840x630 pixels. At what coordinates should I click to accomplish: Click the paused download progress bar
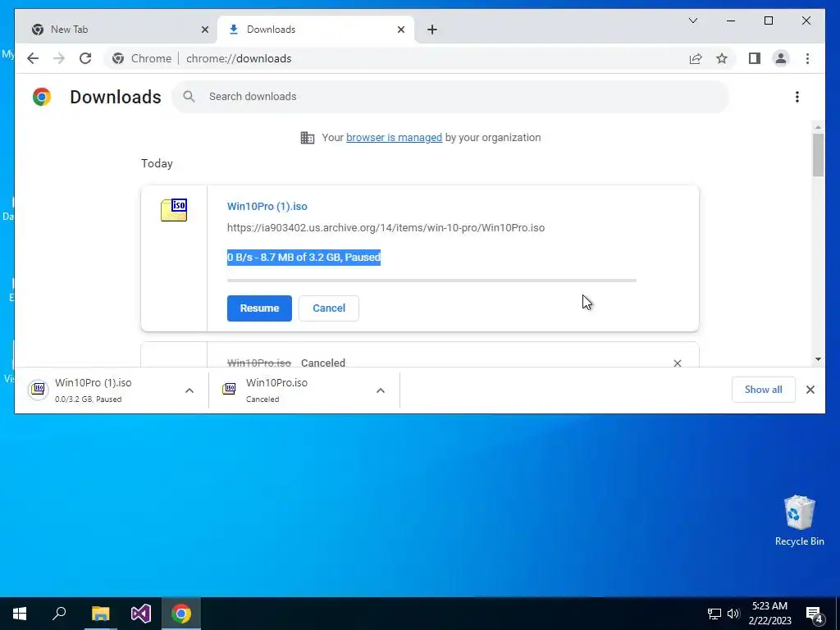[x=431, y=281]
